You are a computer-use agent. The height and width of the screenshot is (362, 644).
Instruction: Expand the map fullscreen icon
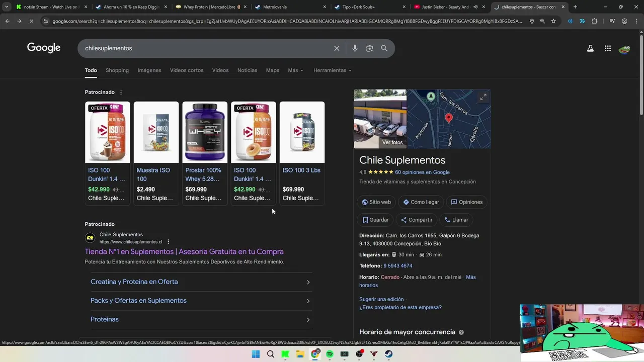(x=483, y=97)
